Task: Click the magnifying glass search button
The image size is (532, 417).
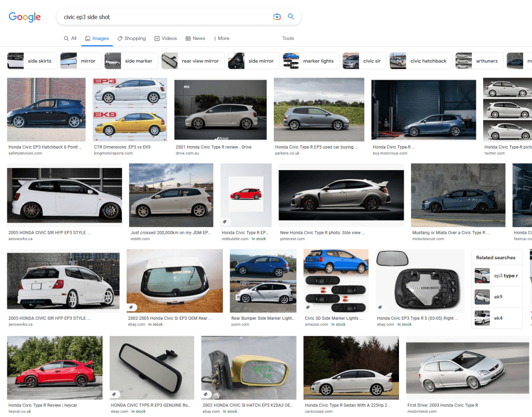Action: 291,17
